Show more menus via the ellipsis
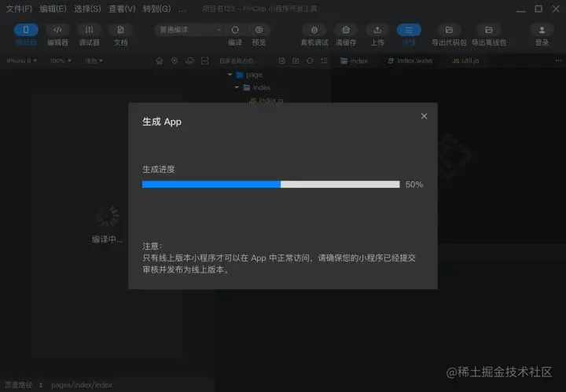This screenshot has height=392, width=566. click(182, 9)
